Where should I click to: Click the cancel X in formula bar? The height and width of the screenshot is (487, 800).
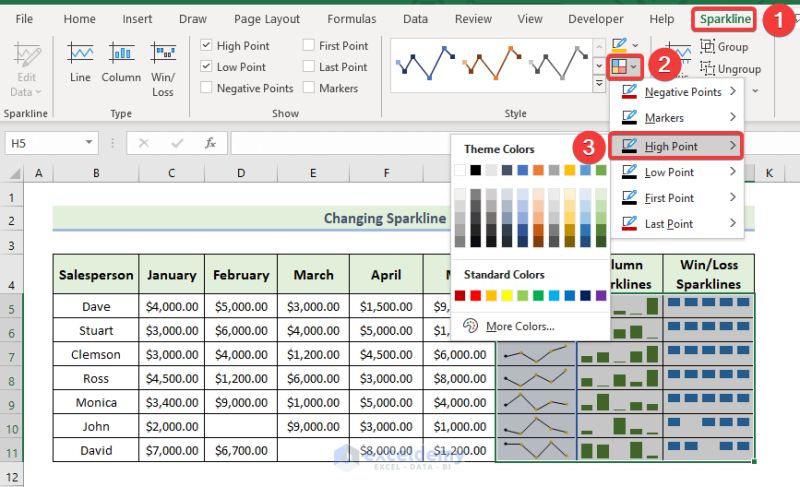coord(144,143)
